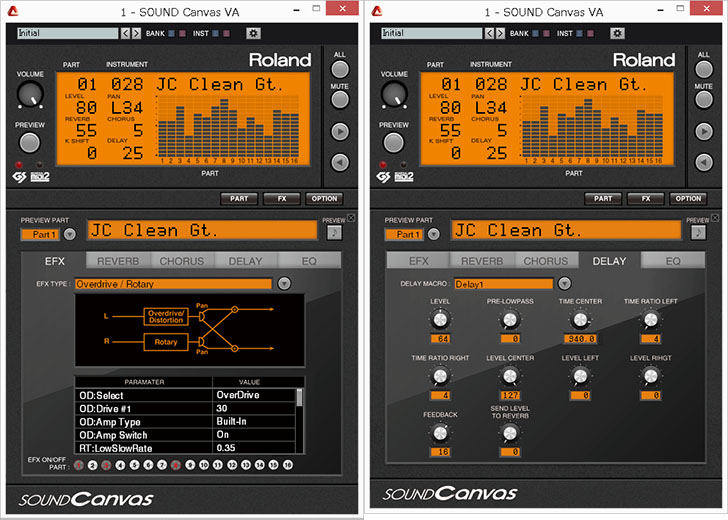Click previous part arrow in left window

[x=340, y=162]
